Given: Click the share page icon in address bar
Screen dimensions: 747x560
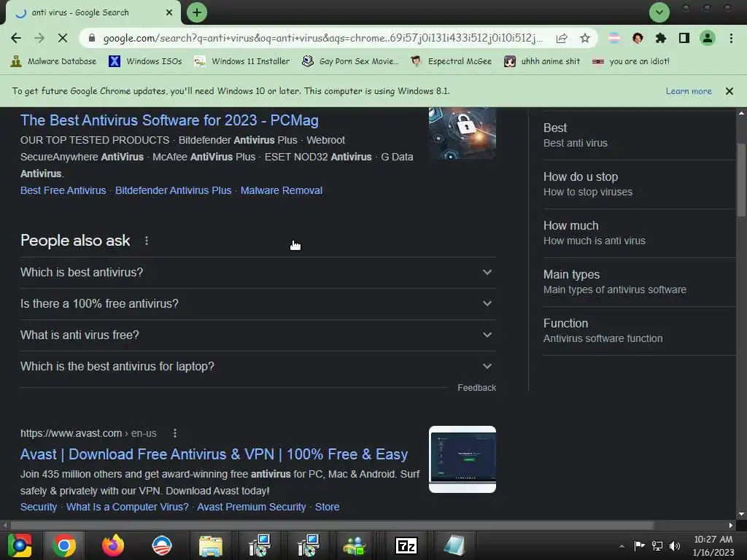Looking at the screenshot, I should pos(562,38).
